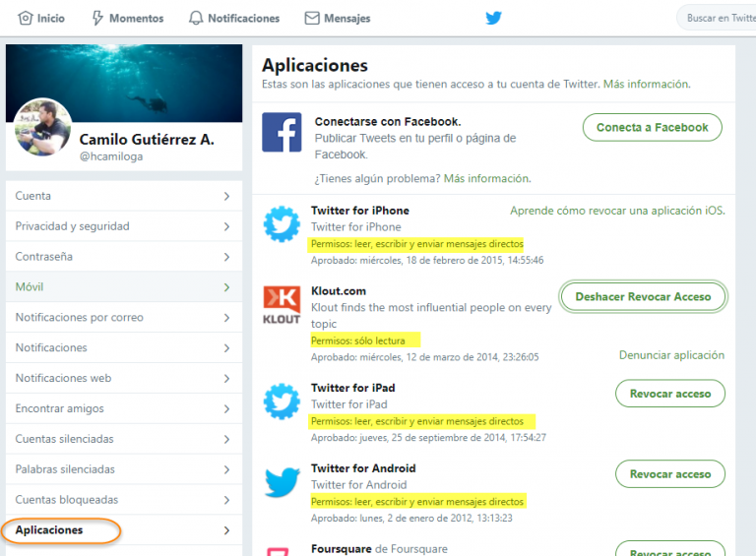Screen dimensions: 756x556
Task: Click the Twitter for iPad gear-bird icon
Action: pyautogui.click(x=282, y=401)
